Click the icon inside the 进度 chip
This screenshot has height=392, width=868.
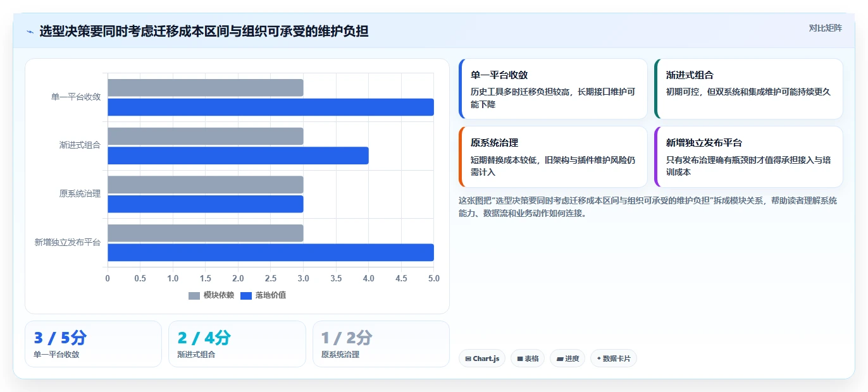click(560, 358)
